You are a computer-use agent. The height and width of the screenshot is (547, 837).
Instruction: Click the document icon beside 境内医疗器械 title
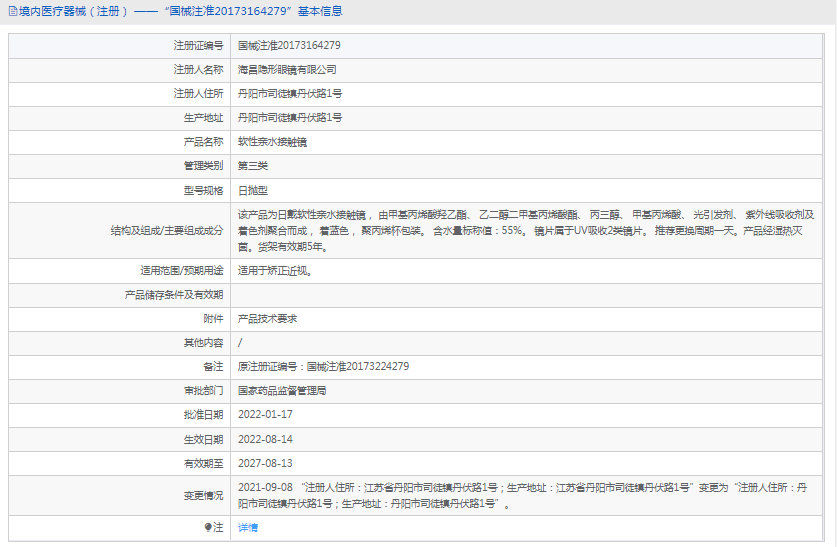point(12,12)
